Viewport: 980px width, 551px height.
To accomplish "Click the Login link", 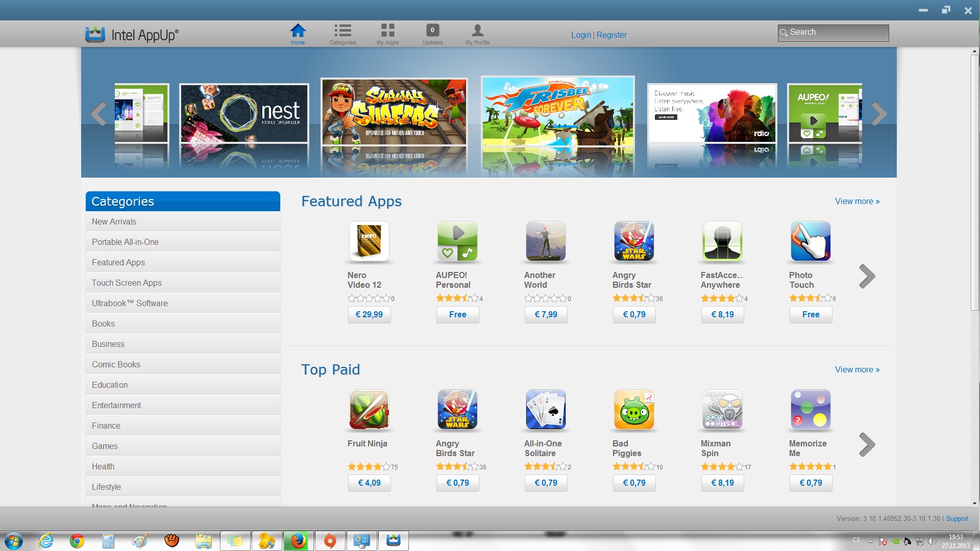I will click(x=581, y=35).
